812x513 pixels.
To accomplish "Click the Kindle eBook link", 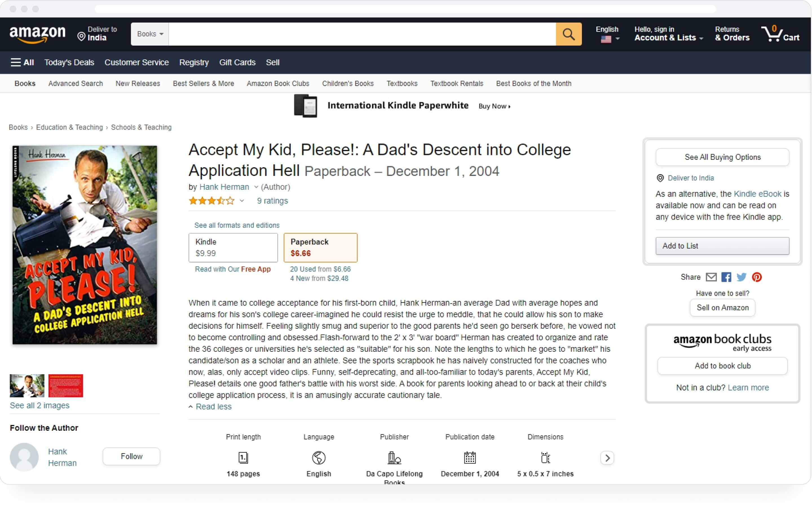I will point(757,194).
